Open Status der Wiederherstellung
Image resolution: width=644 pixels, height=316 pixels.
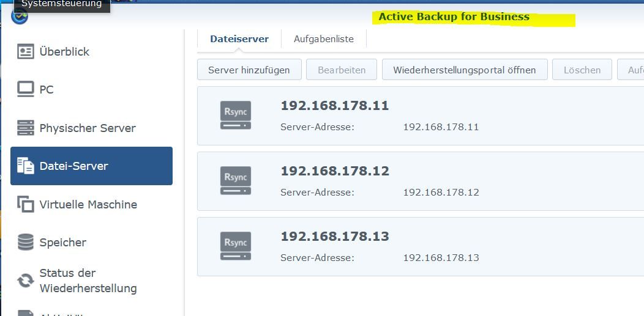pyautogui.click(x=91, y=281)
